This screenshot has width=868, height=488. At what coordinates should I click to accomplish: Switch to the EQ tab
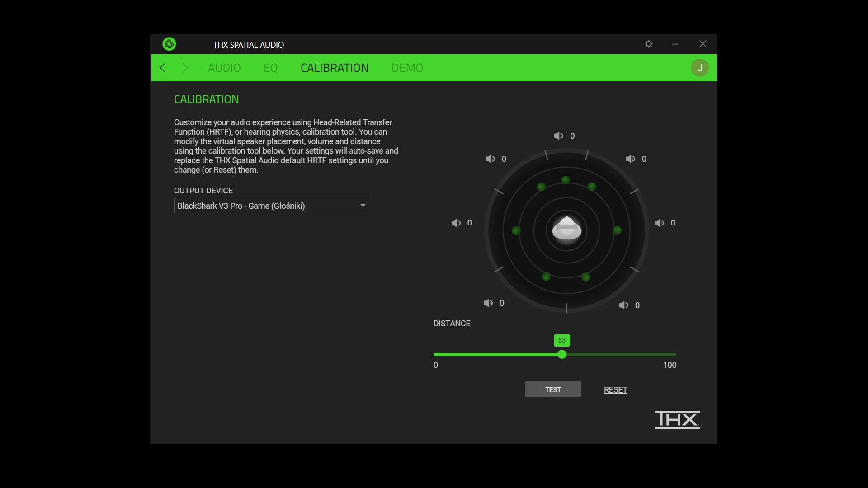tap(270, 68)
